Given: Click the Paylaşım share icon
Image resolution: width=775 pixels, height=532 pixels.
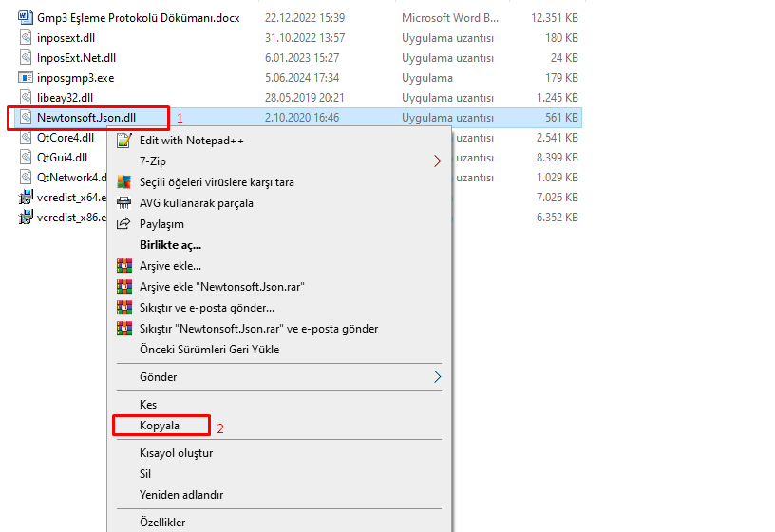Looking at the screenshot, I should tap(123, 223).
